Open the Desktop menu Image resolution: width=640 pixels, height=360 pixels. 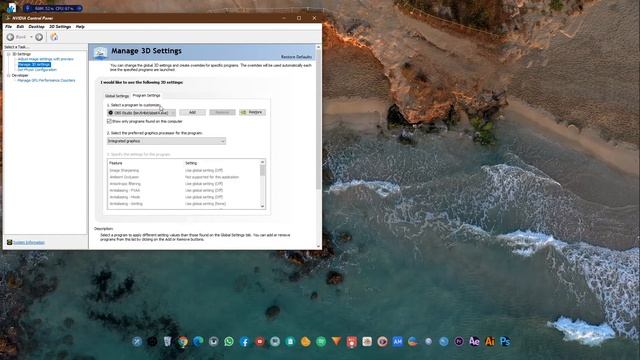coord(36,27)
